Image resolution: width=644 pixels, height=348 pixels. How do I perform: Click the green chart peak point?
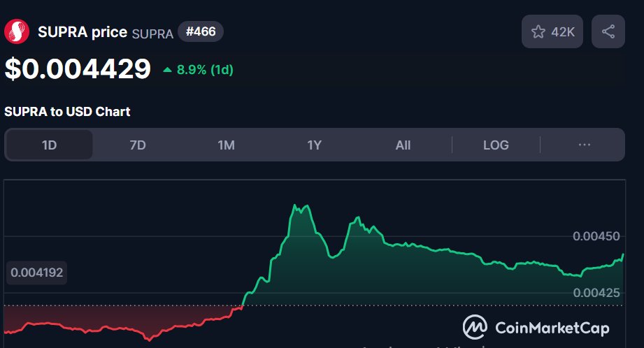point(294,205)
